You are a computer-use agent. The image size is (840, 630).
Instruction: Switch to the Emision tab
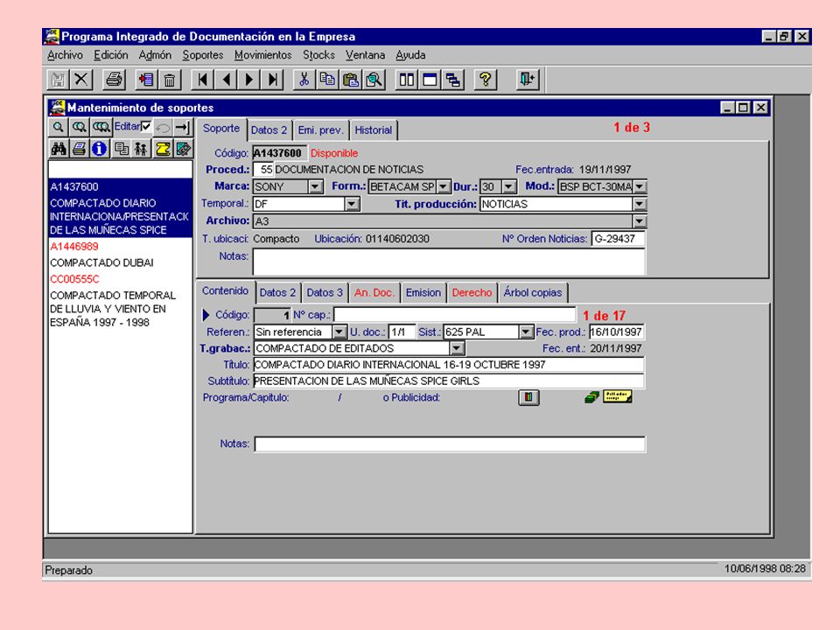(x=423, y=292)
